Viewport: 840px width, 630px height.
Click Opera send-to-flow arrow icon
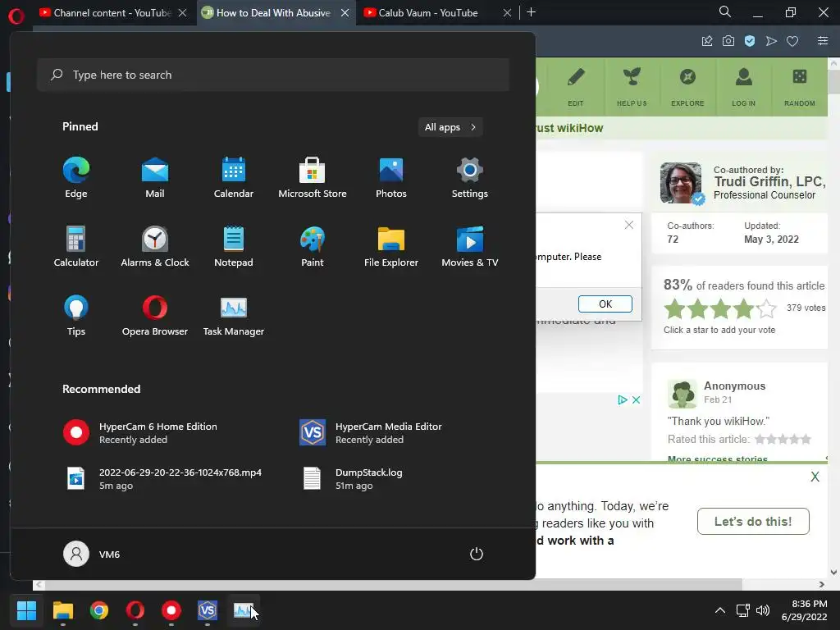(771, 41)
